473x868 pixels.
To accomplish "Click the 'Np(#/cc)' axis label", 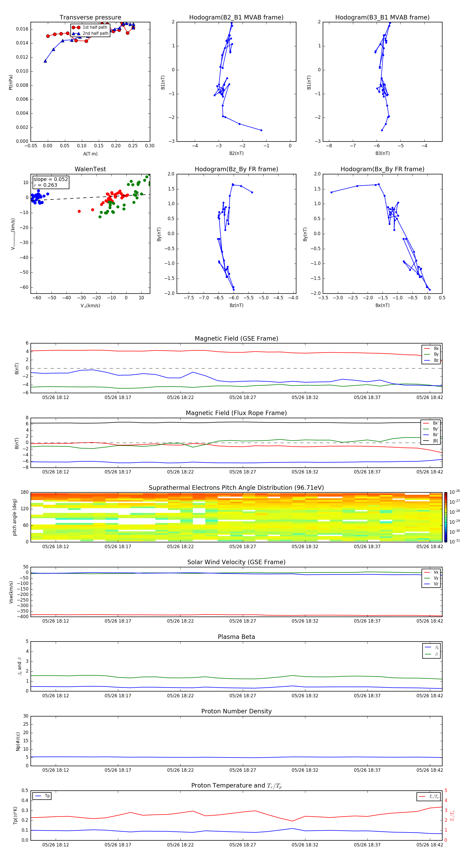I will pyautogui.click(x=18, y=741).
